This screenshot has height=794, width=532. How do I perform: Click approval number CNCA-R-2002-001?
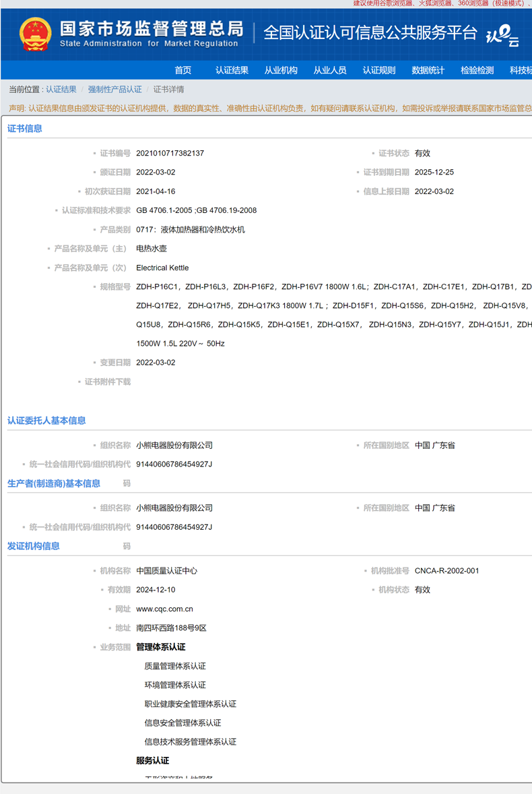click(x=446, y=571)
